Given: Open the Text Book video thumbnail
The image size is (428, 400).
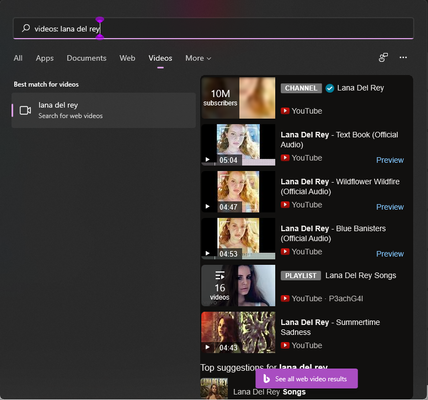Looking at the screenshot, I should click(238, 145).
